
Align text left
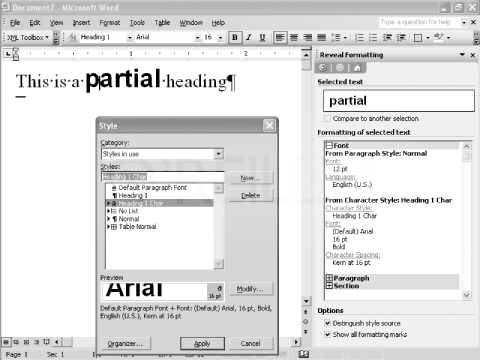280,37
